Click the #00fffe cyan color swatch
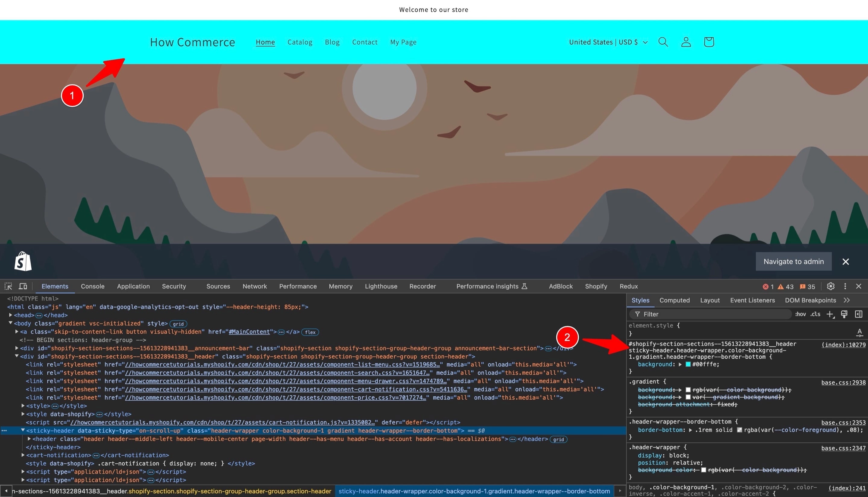Screen dimensions: 868x497 688,364
